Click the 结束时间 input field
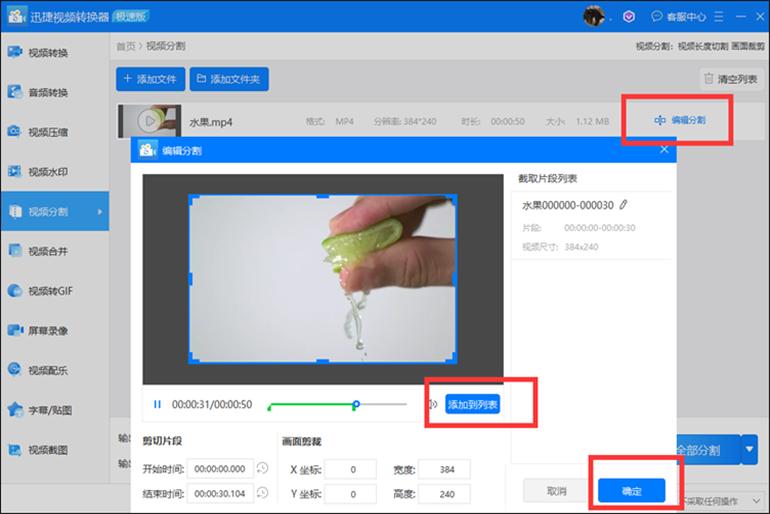Screen dimensions: 770x514 tap(220, 493)
